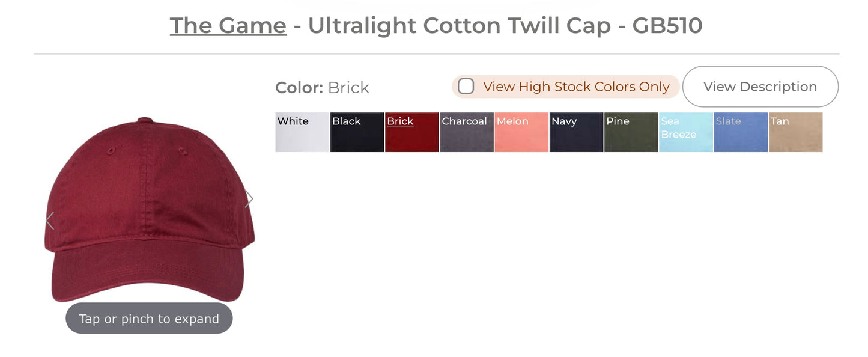868x357 pixels.
Task: Select the Black color swatch
Action: pos(357,132)
